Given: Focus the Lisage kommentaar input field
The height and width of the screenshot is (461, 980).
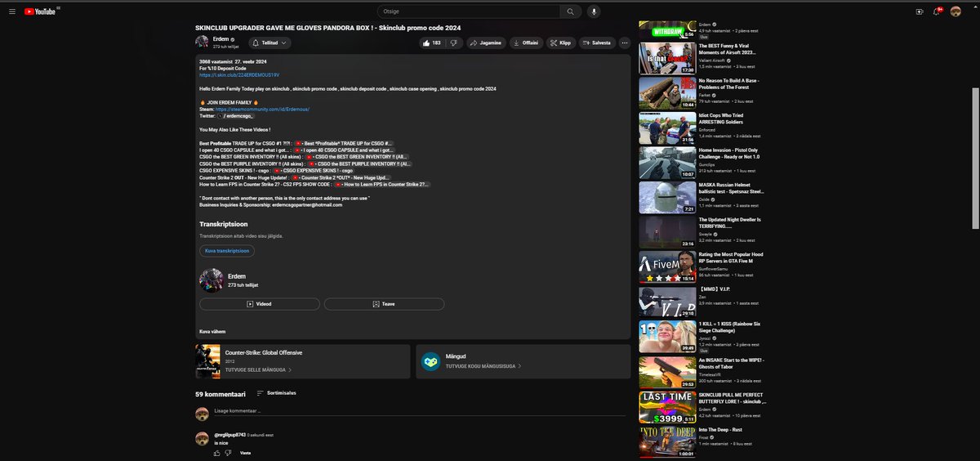Looking at the screenshot, I should coord(421,410).
